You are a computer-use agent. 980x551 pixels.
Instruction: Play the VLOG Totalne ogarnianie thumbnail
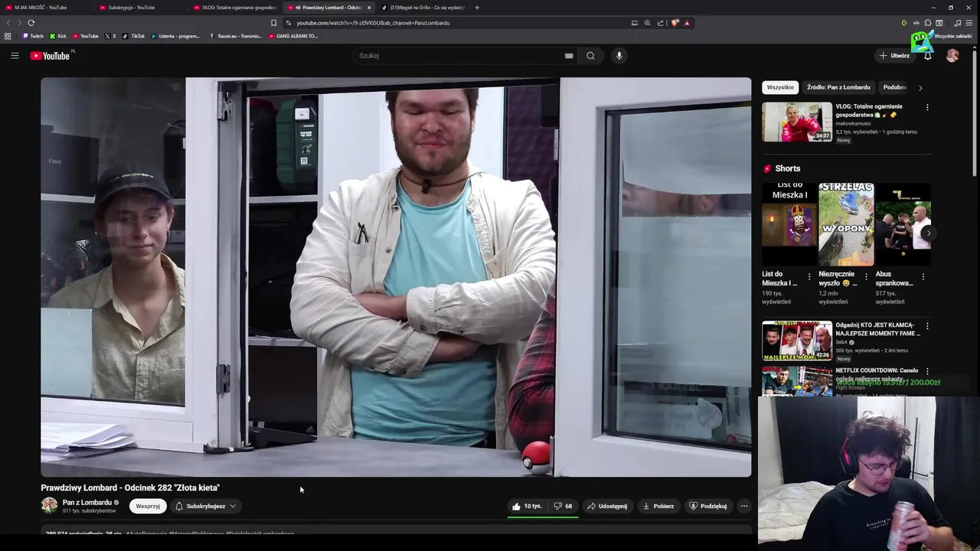(x=797, y=122)
